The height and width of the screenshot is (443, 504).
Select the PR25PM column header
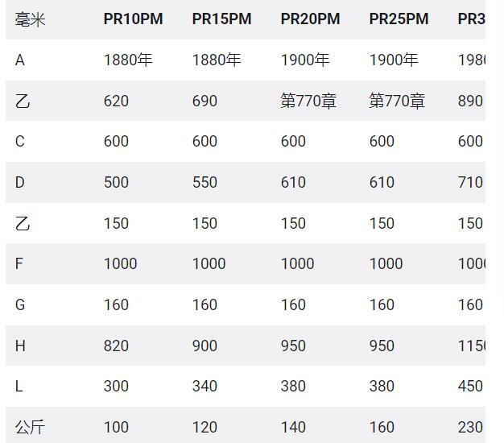[x=399, y=19]
